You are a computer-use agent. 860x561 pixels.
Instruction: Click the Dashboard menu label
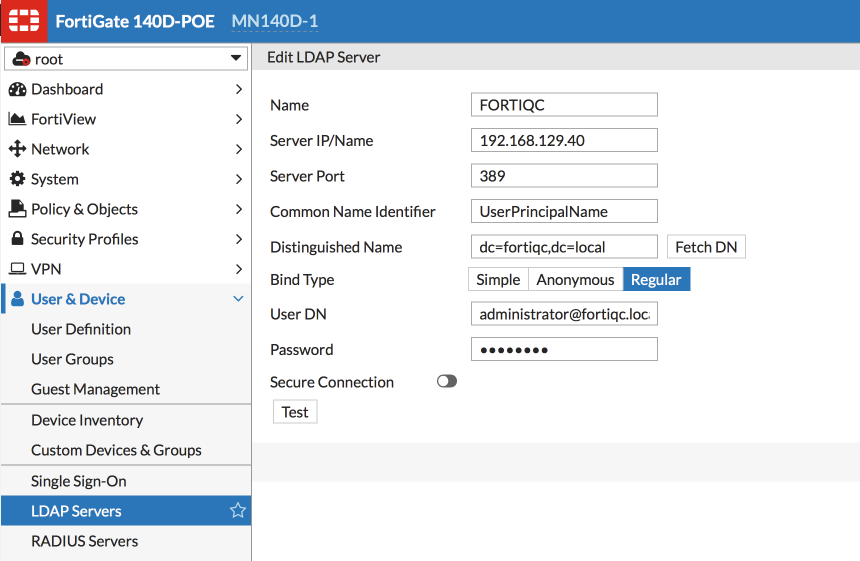[x=67, y=89]
